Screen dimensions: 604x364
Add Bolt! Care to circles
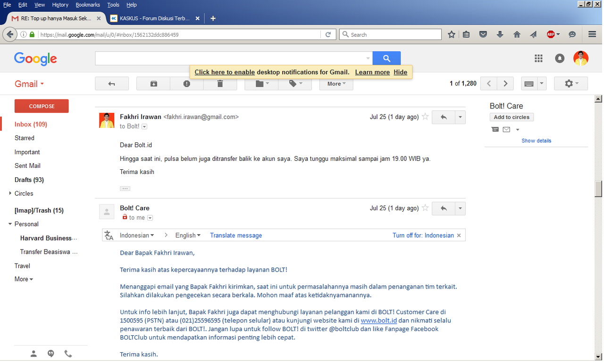(512, 117)
